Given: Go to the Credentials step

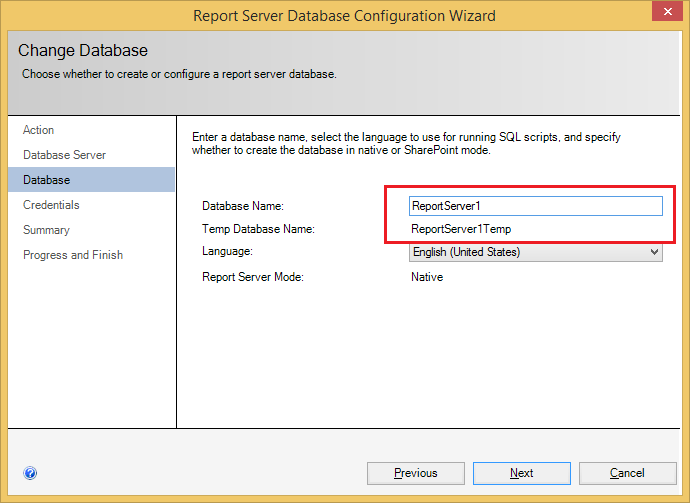Looking at the screenshot, I should pyautogui.click(x=51, y=205).
